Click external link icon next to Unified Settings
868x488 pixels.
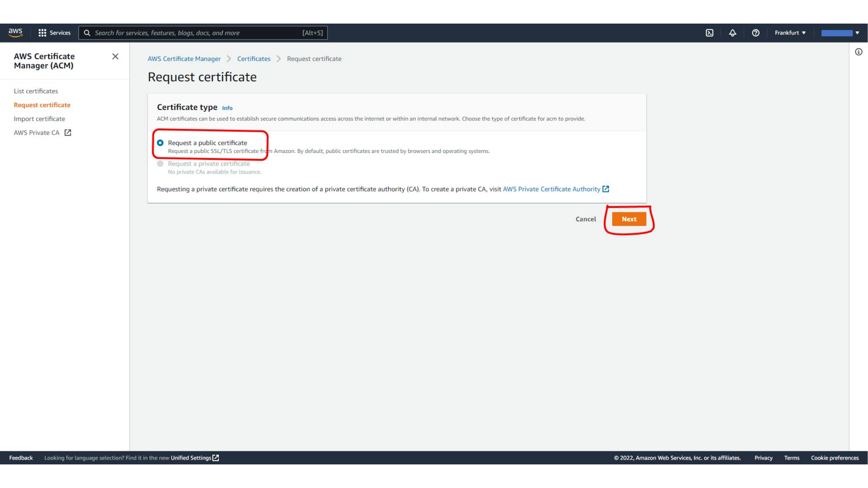(216, 458)
